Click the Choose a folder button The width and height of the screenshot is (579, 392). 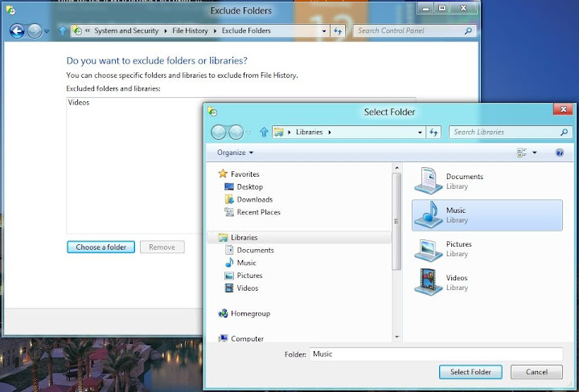[101, 247]
